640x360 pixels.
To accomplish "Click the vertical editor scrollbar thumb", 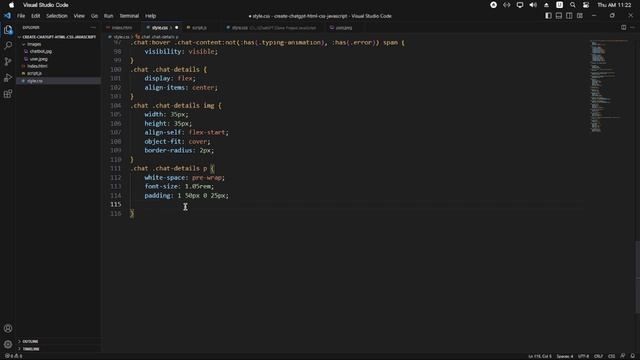I will pyautogui.click(x=637, y=278).
